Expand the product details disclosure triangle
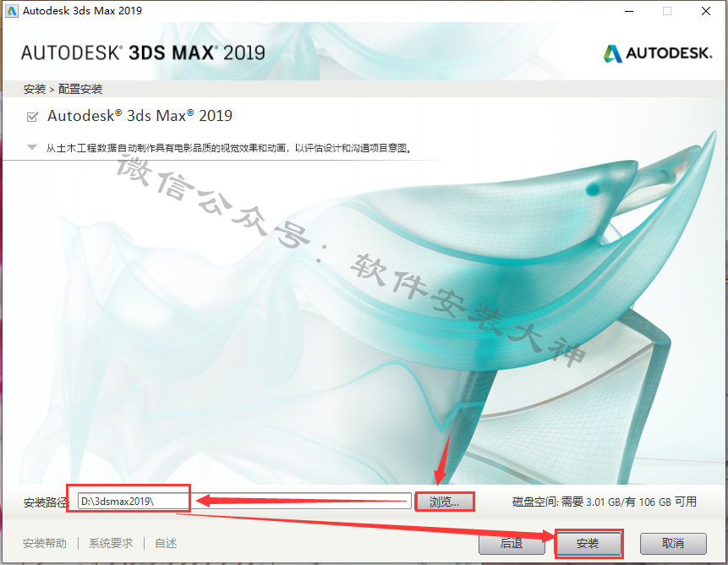This screenshot has height=565, width=728. click(32, 148)
